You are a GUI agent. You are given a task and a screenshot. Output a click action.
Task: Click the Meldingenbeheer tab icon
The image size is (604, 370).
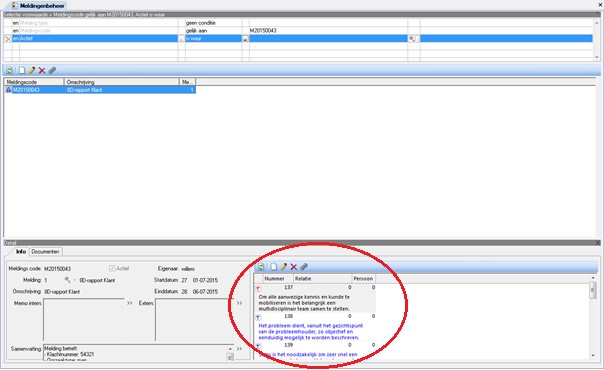[15, 6]
